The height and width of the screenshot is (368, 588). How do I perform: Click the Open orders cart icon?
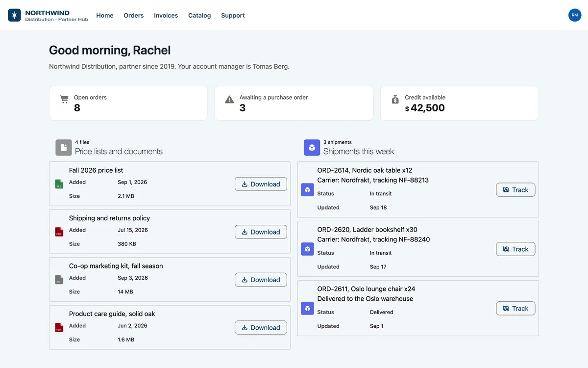(64, 100)
